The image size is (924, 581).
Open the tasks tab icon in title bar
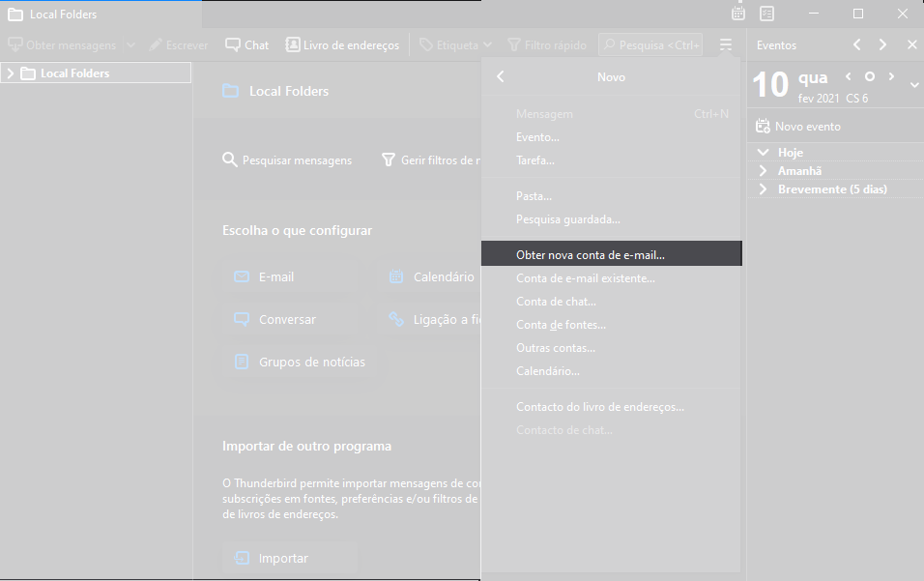coord(766,14)
